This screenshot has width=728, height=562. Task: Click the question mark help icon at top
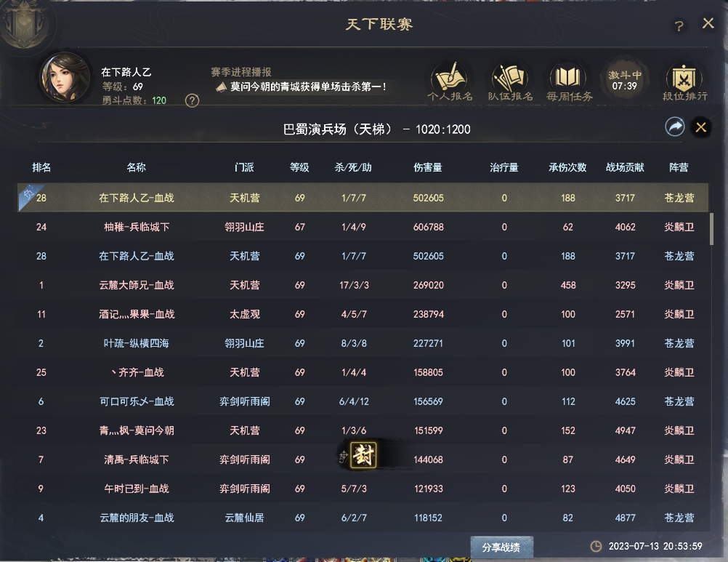pyautogui.click(x=679, y=26)
